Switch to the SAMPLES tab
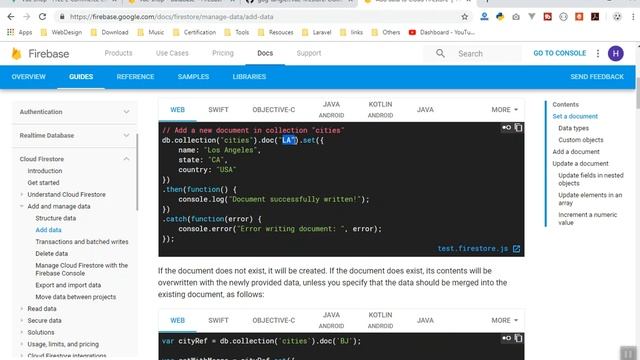This screenshot has width=640, height=360. [193, 77]
